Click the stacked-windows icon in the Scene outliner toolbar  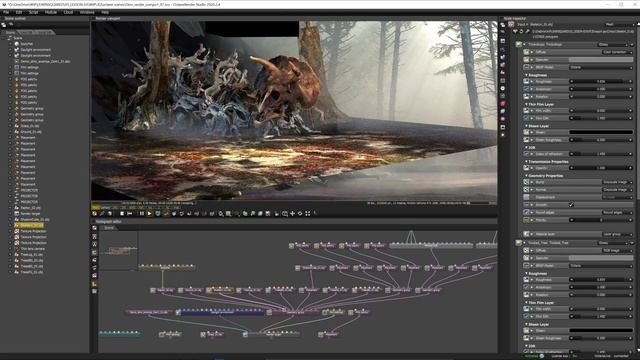(4, 24)
